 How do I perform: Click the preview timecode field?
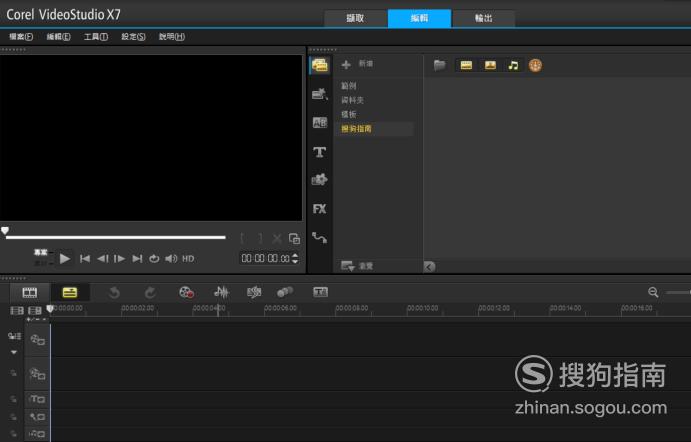[x=265, y=259]
